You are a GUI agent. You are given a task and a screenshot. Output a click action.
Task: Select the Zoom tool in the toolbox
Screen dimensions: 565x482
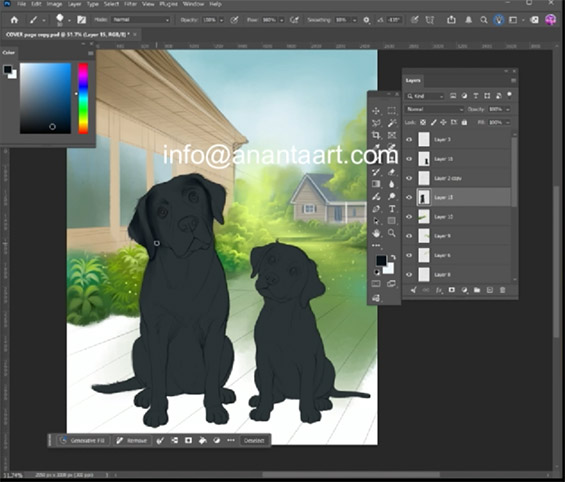pos(392,233)
